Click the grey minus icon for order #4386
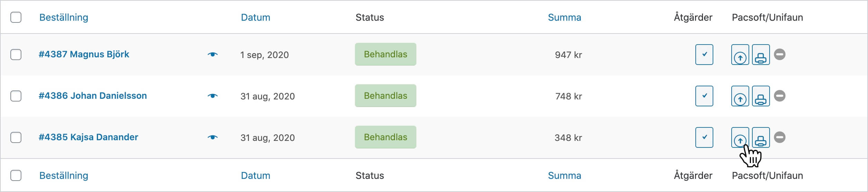Screen dimensions: 868x192 [780, 96]
